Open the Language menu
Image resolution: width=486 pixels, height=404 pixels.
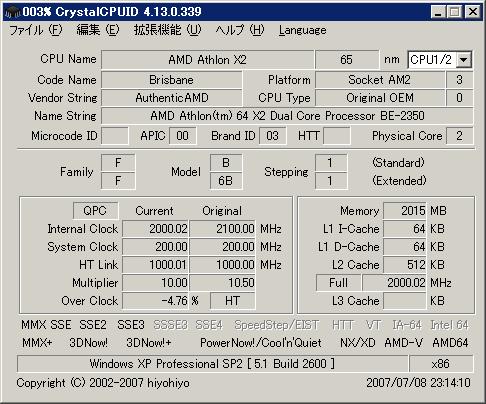point(303,30)
